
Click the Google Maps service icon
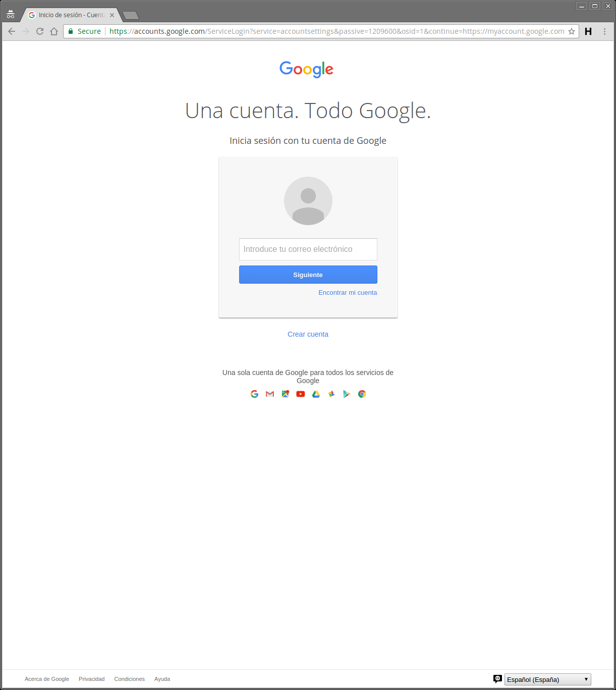pos(286,394)
